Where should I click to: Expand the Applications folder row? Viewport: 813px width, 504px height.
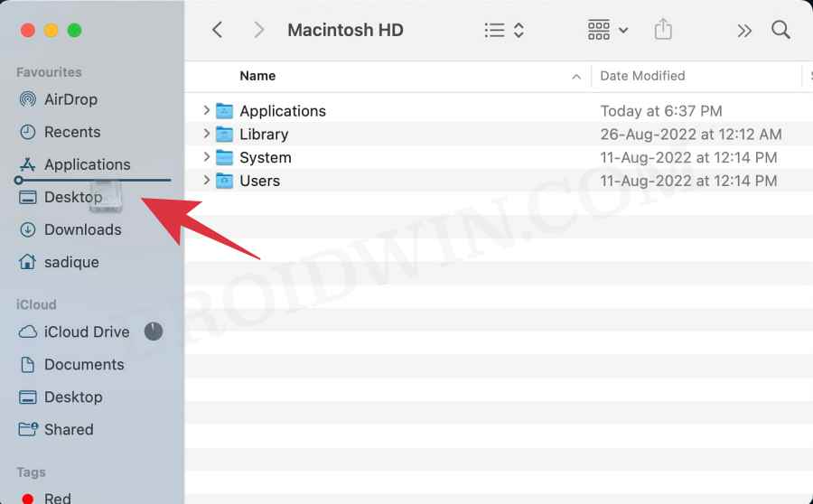click(x=206, y=110)
